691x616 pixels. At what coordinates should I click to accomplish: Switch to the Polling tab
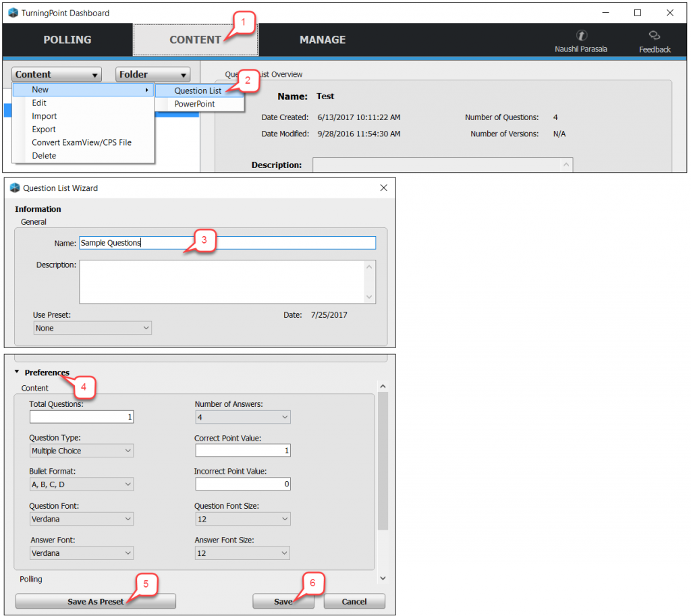[67, 40]
